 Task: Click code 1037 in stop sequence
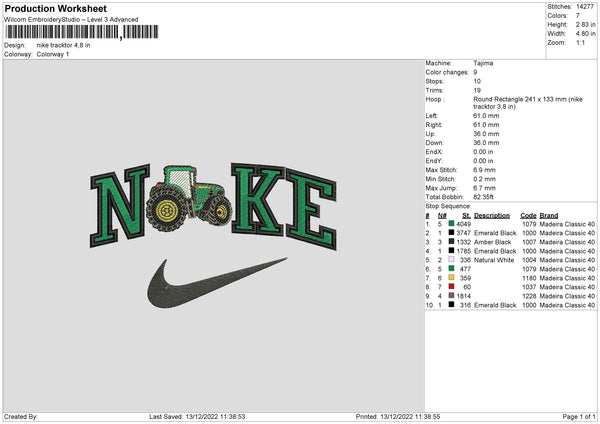(x=529, y=287)
